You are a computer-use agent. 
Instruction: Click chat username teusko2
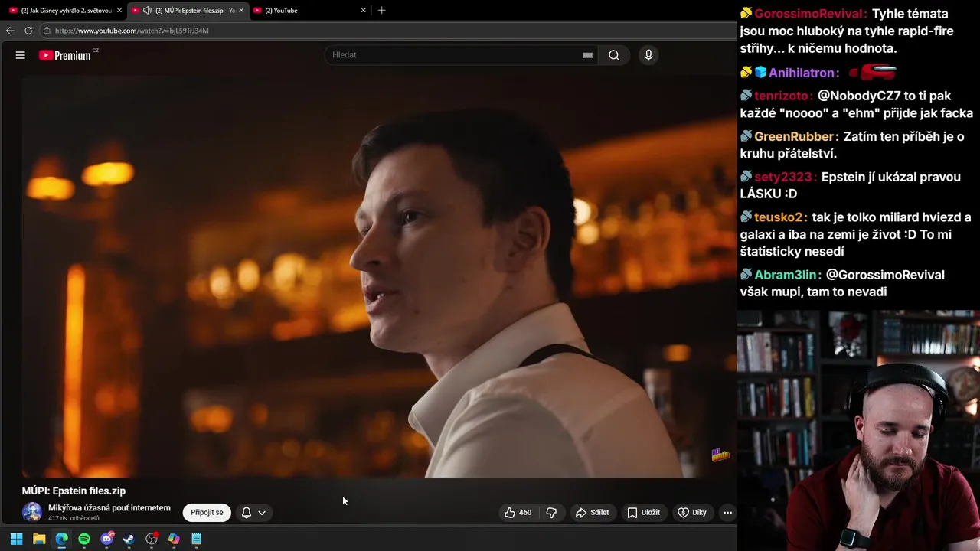778,217
